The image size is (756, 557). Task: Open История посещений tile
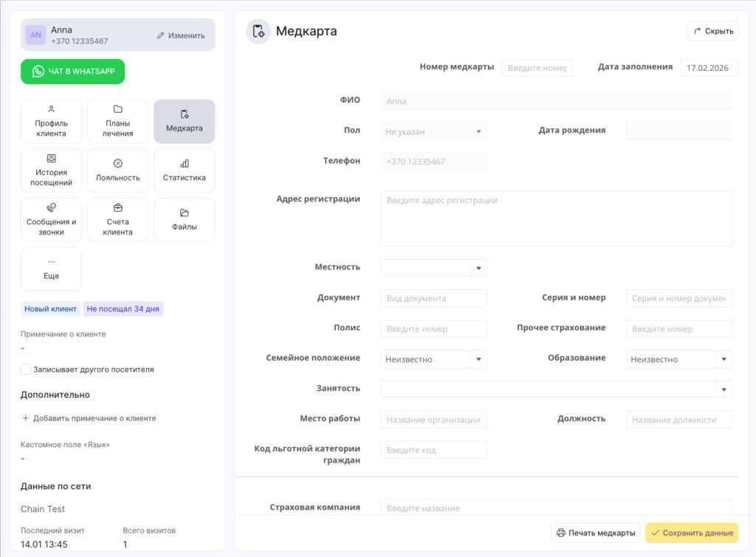point(51,170)
